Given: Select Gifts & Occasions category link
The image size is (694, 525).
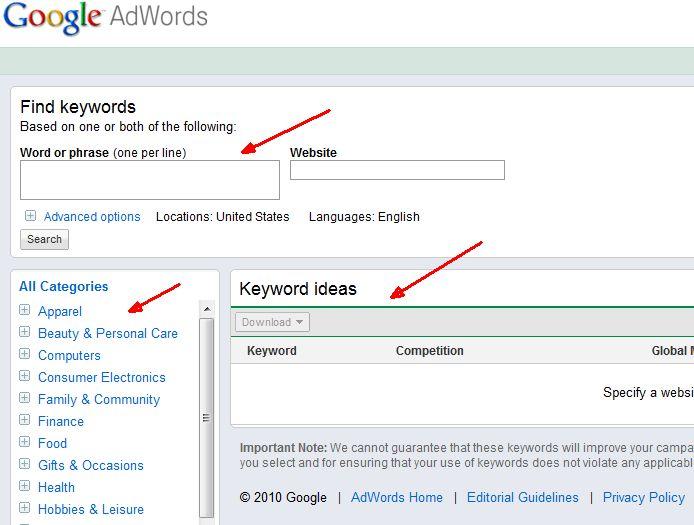Looking at the screenshot, I should [91, 466].
